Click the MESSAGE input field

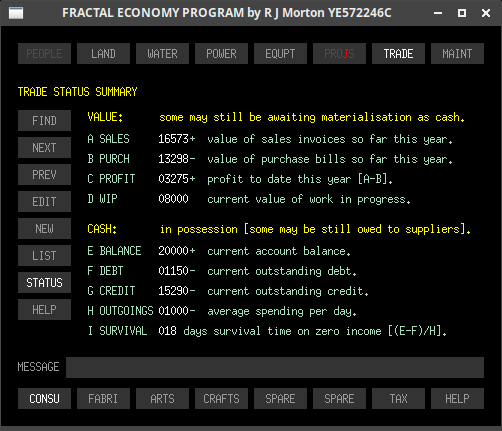click(275, 367)
